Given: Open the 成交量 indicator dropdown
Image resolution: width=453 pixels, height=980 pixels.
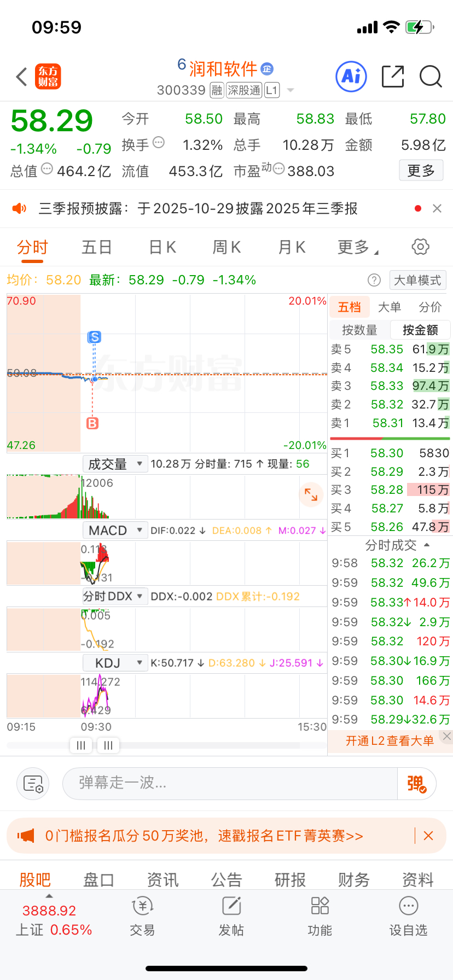Looking at the screenshot, I should coord(115,464).
